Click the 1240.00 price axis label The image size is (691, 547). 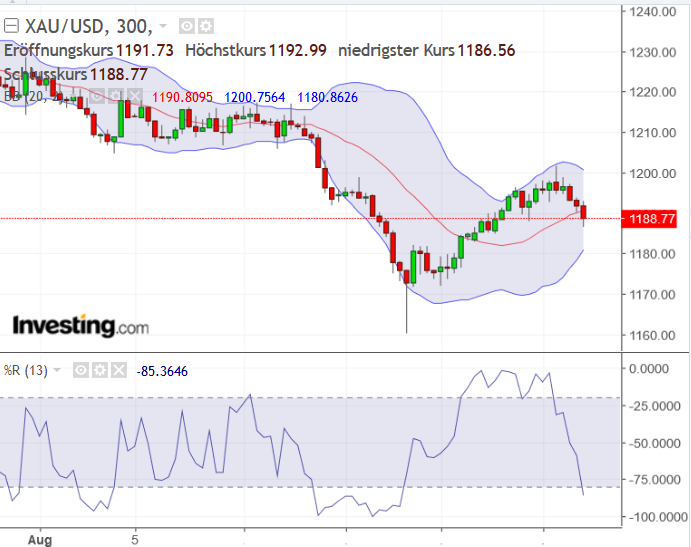(x=653, y=12)
